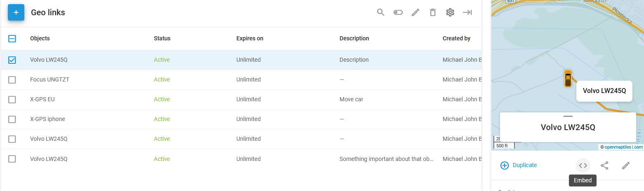Click the blue add geo link button
The height and width of the screenshot is (191, 644).
coord(16,12)
